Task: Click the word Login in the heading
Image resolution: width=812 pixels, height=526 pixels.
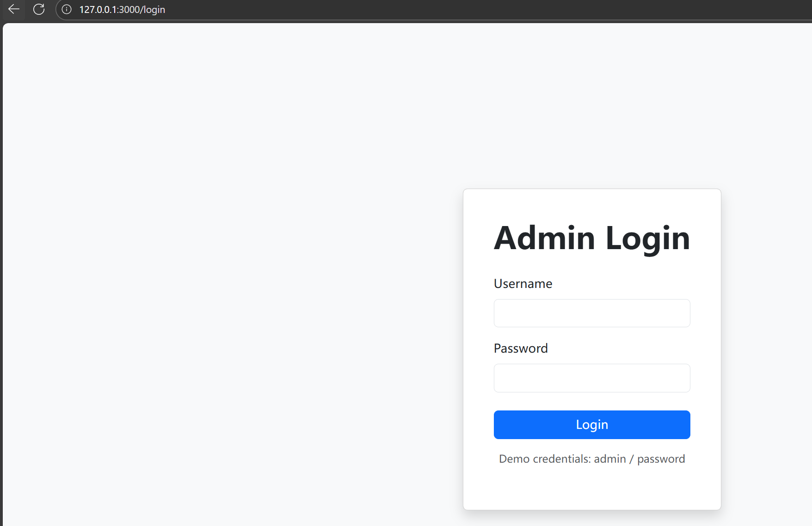Action: (647, 238)
